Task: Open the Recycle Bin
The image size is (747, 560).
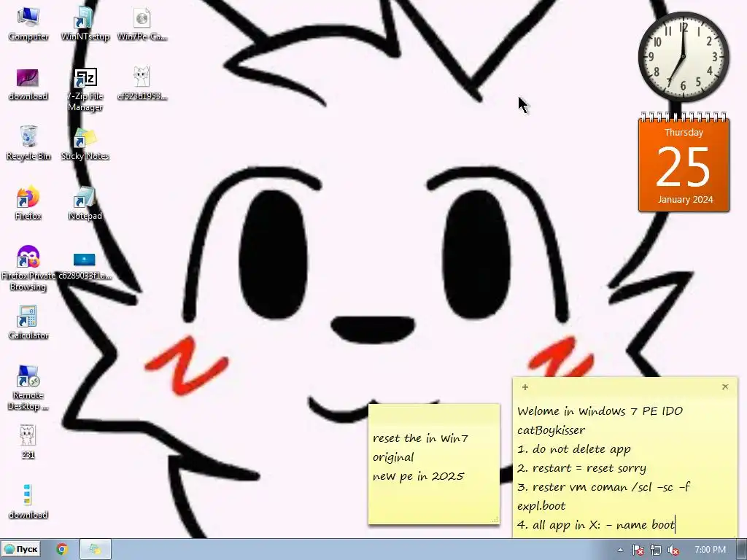Action: coord(28,144)
